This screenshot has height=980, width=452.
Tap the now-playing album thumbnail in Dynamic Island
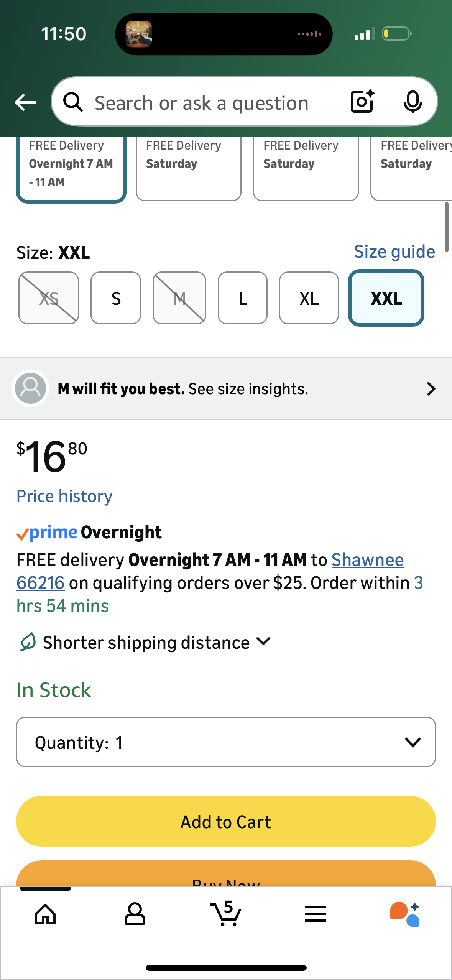pyautogui.click(x=139, y=34)
